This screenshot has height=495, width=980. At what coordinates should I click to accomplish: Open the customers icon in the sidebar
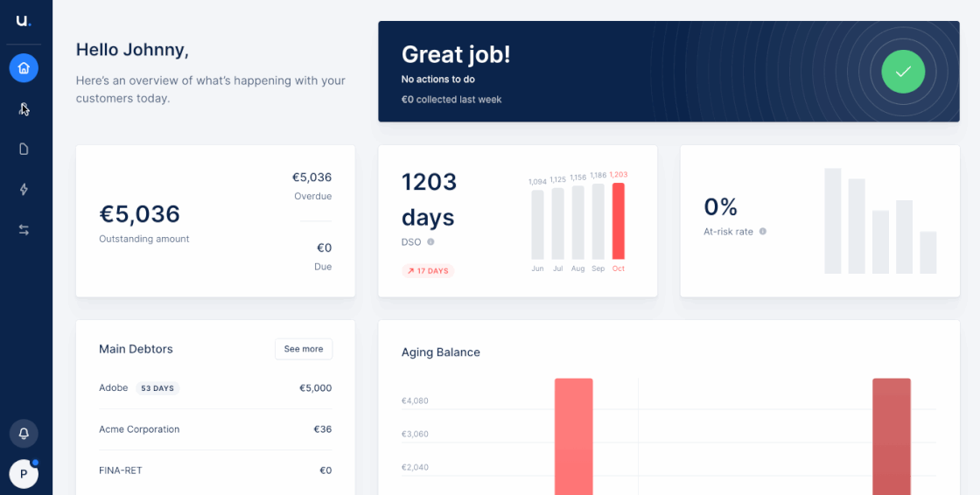click(x=24, y=108)
